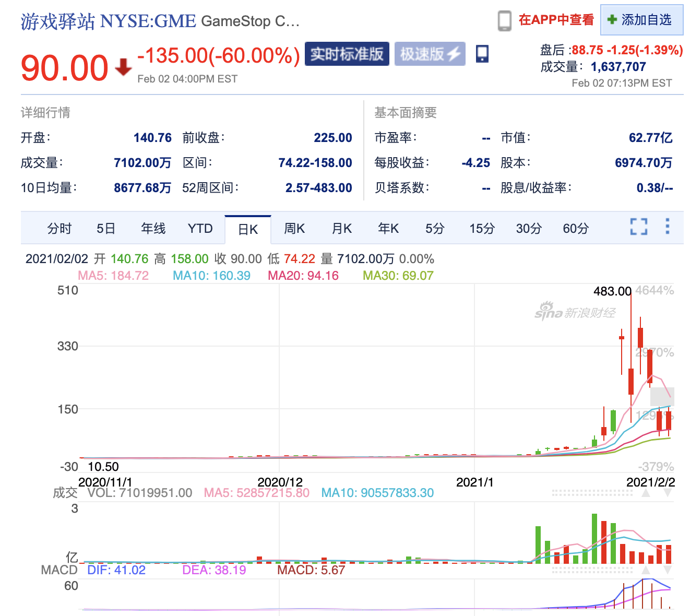
Task: Toggle the MA5 line legend
Action: (x=113, y=275)
